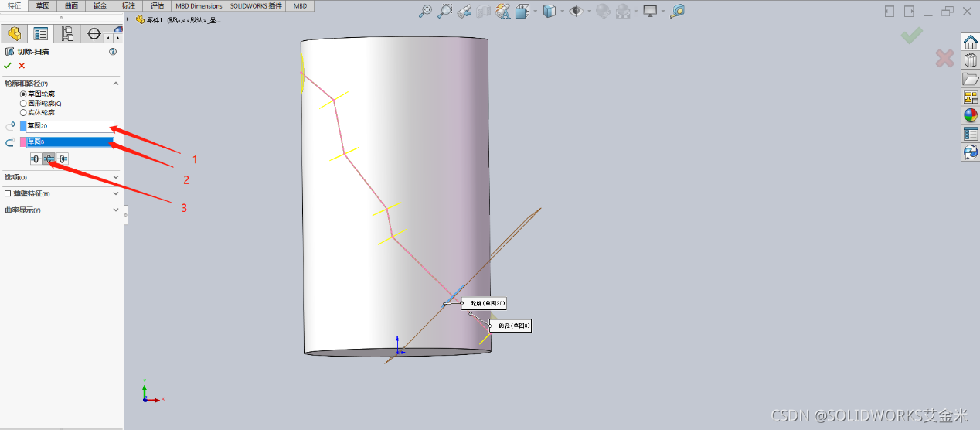Switch to the 曲面 ribbon tab
This screenshot has width=980, height=430.
tap(71, 5)
